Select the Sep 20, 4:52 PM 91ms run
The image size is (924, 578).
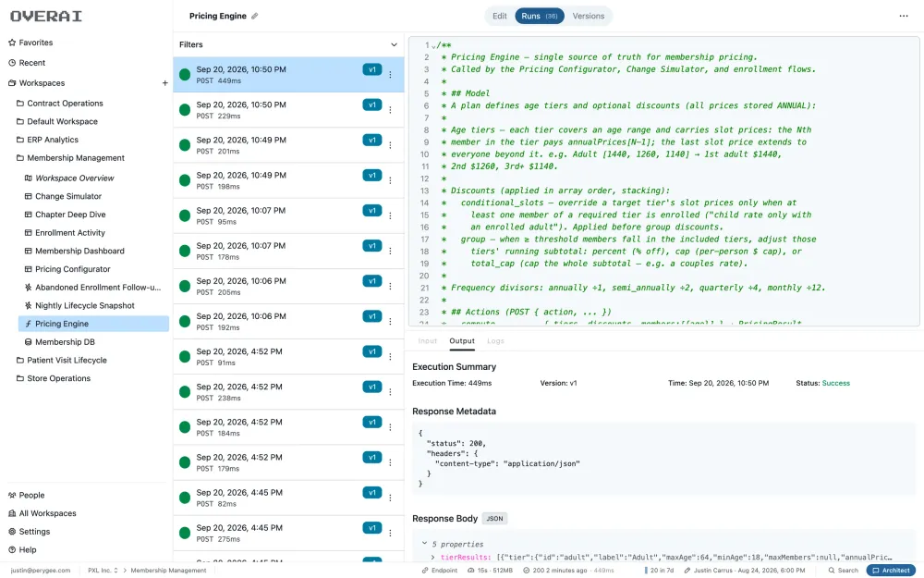(288, 357)
